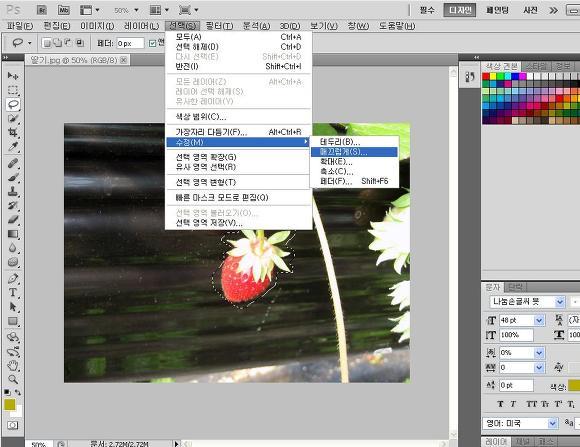Select the Brush tool
580x447 pixels.
pyautogui.click(x=13, y=177)
